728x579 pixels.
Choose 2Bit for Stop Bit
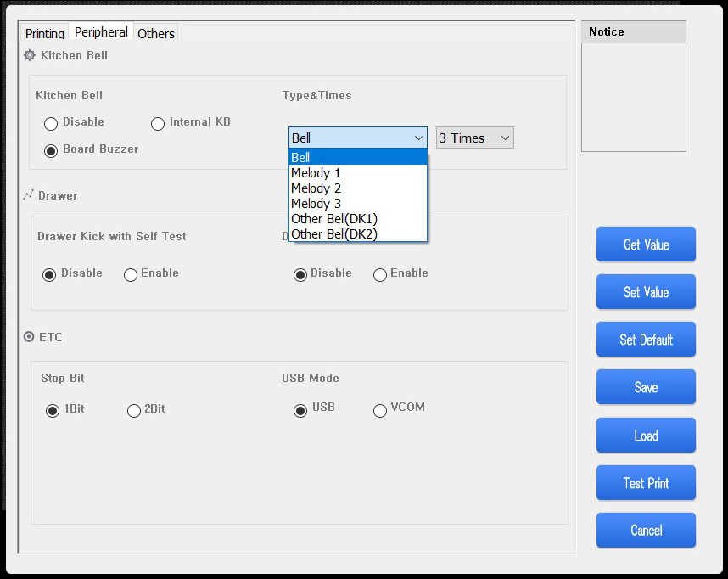134,410
